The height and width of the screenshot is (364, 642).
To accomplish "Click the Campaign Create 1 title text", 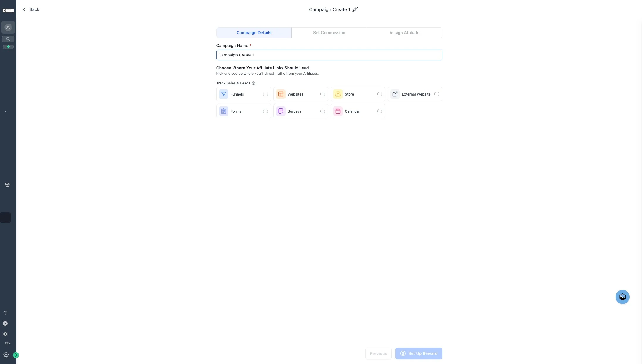I will pos(329,9).
